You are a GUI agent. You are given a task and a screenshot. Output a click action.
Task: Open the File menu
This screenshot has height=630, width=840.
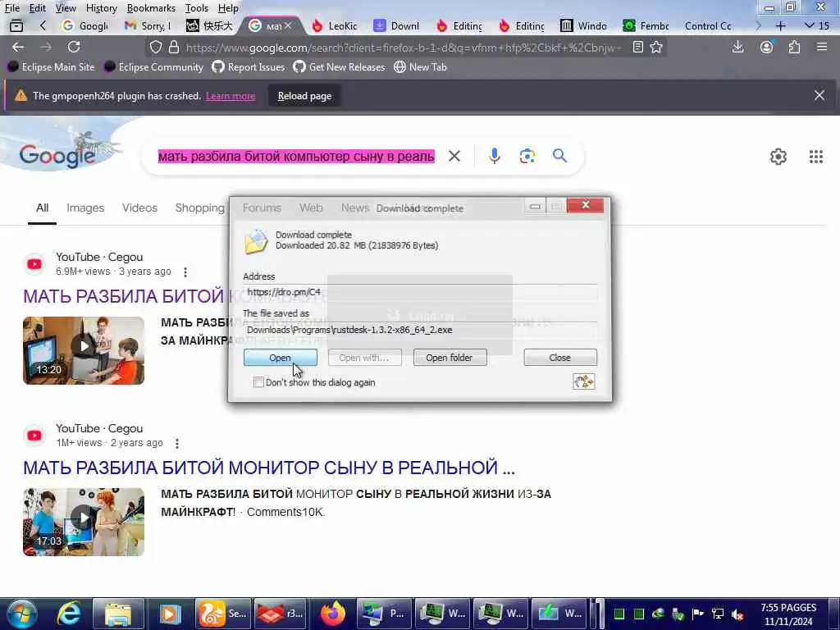click(x=12, y=8)
